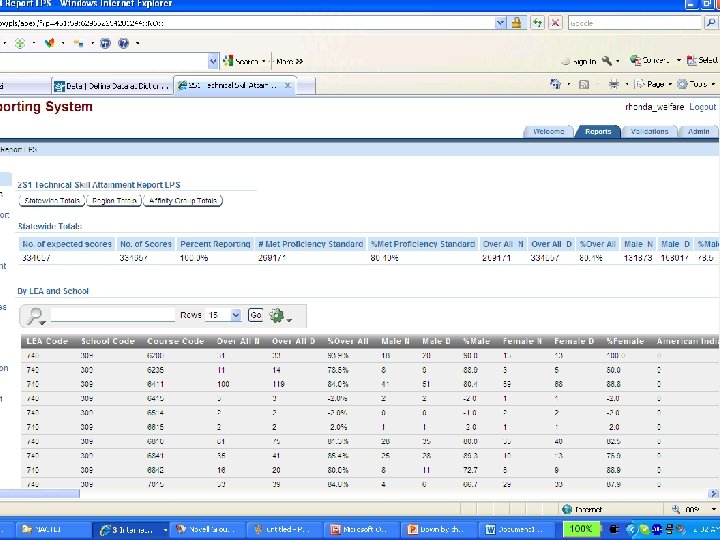Click the 78.6% value in table

pos(338,370)
